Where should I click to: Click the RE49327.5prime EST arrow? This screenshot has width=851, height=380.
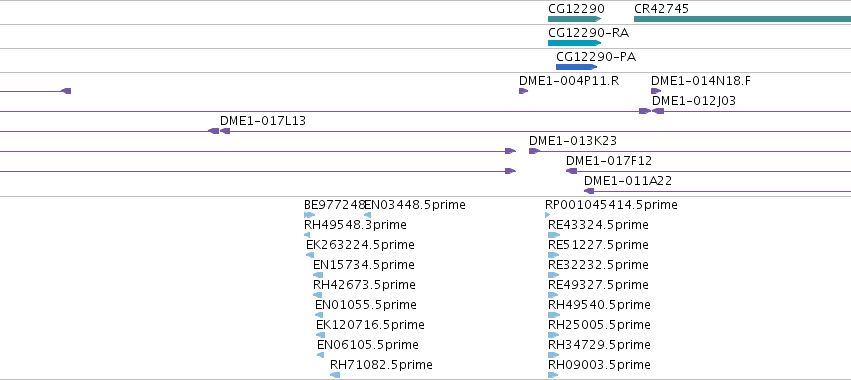554,295
